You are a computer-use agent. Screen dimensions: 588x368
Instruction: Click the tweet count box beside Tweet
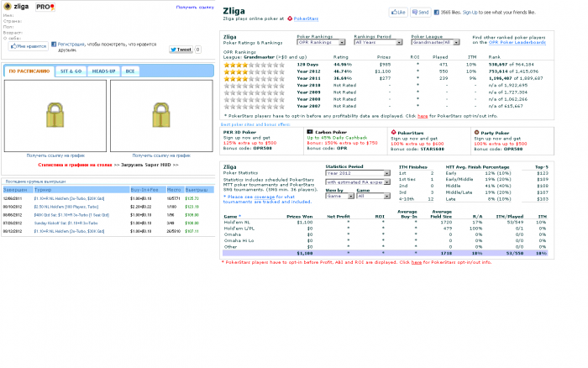[197, 50]
